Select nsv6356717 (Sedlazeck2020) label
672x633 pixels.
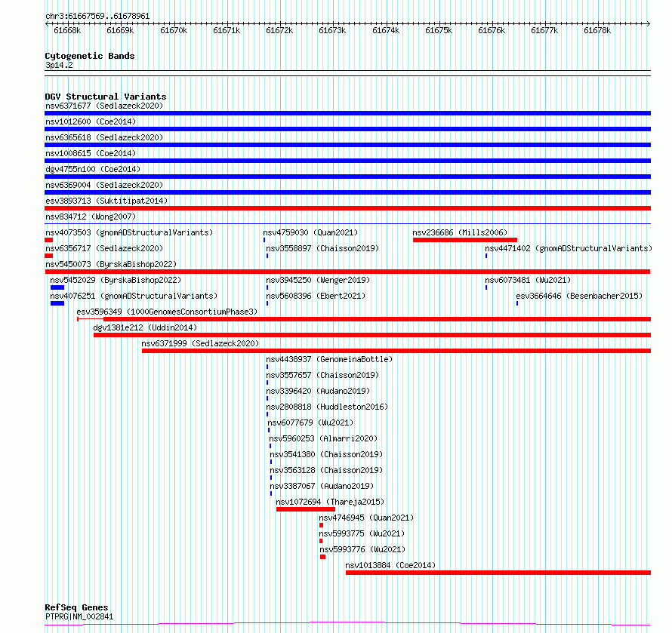point(104,248)
